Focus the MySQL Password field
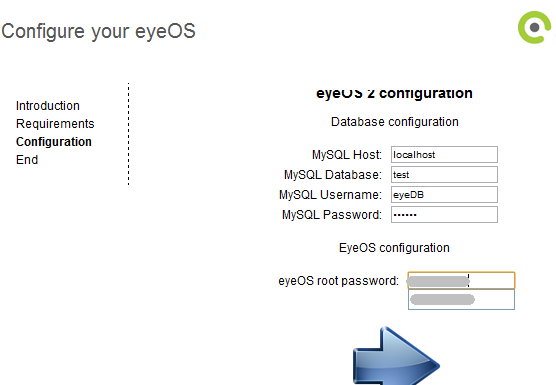 coord(444,214)
